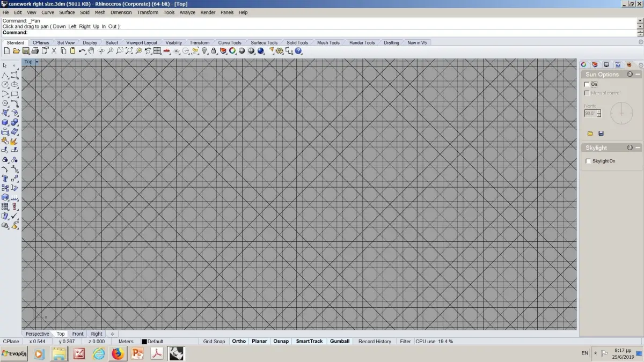
Task: Click the Print icon
Action: pos(35,51)
